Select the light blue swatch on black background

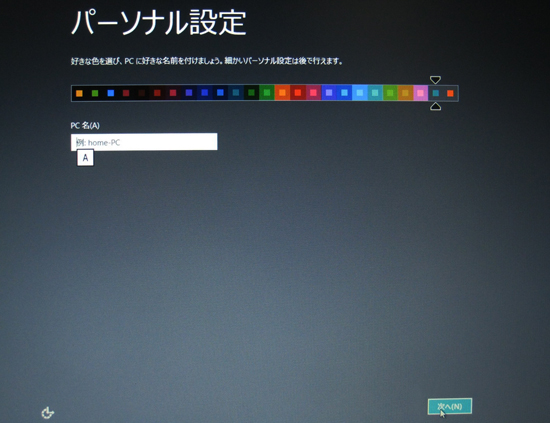pyautogui.click(x=110, y=93)
